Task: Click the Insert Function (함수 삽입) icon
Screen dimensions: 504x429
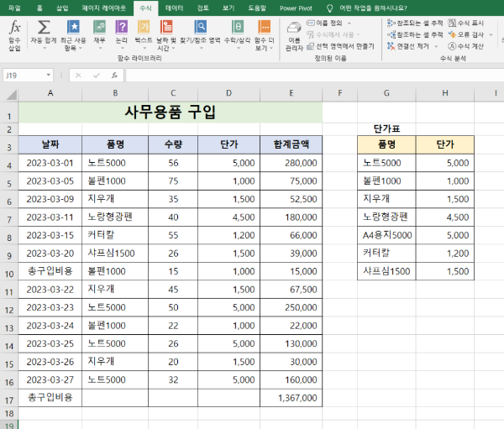Action: click(15, 27)
